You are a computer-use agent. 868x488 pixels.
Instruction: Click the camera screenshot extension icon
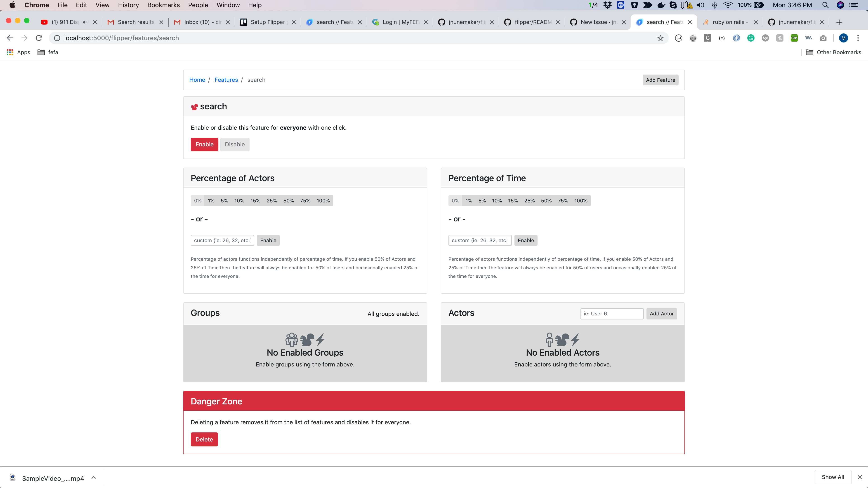click(823, 38)
